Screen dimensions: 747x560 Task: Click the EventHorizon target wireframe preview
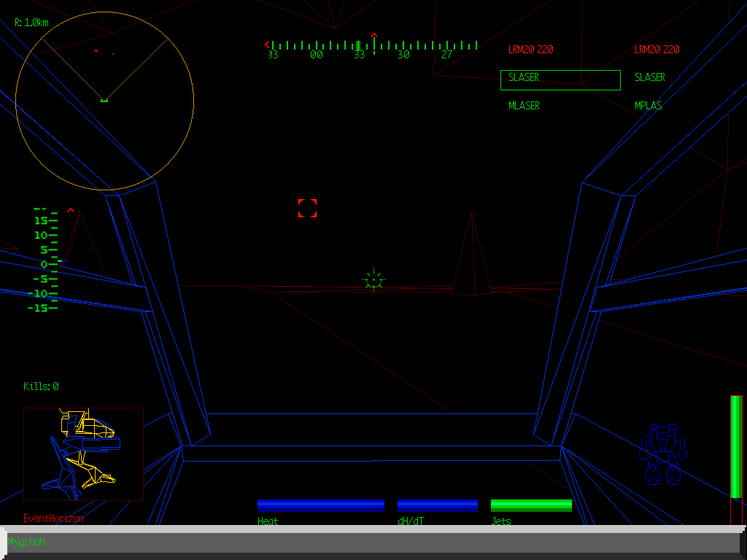pyautogui.click(x=83, y=454)
